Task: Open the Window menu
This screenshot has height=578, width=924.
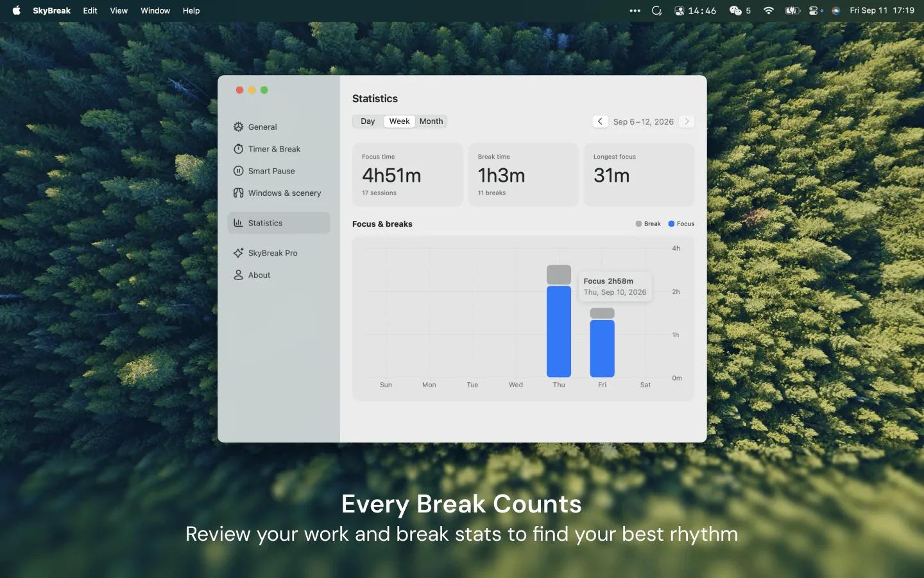Action: [155, 10]
